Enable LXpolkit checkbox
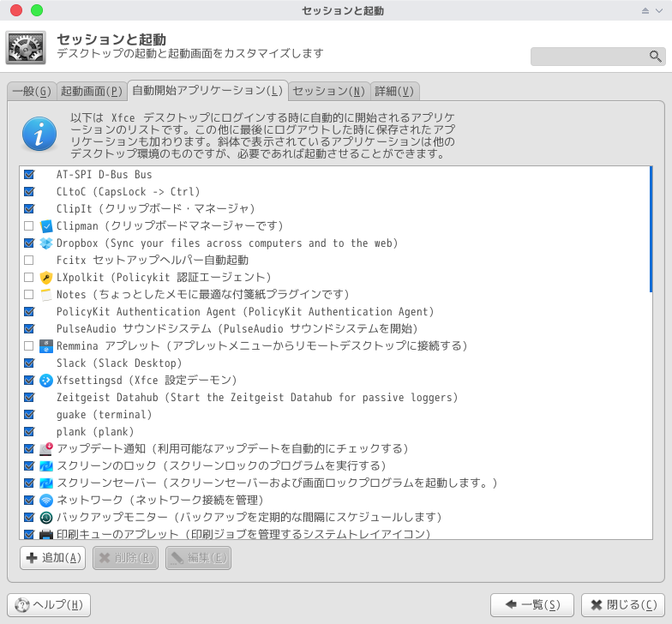 pyautogui.click(x=29, y=278)
